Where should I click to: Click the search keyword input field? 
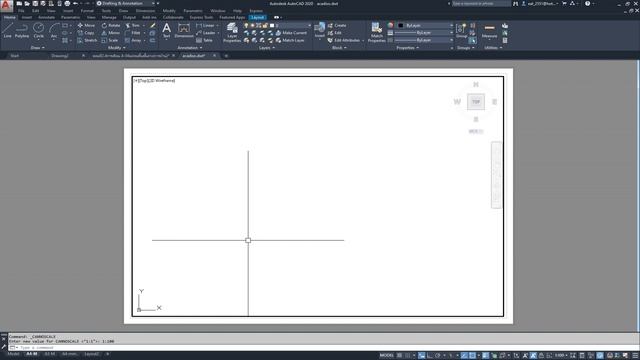tap(481, 4)
